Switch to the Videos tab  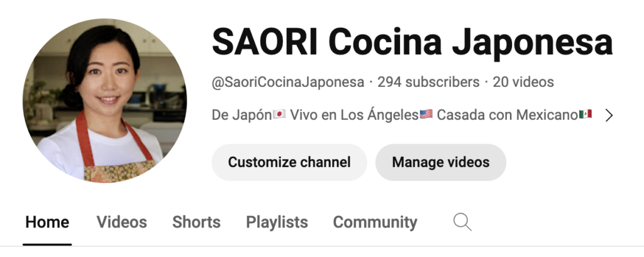pos(121,222)
